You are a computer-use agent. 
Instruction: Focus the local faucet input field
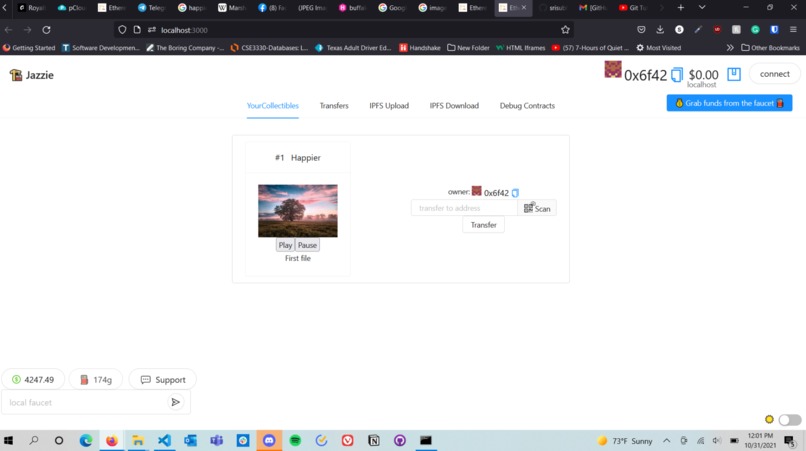85,402
